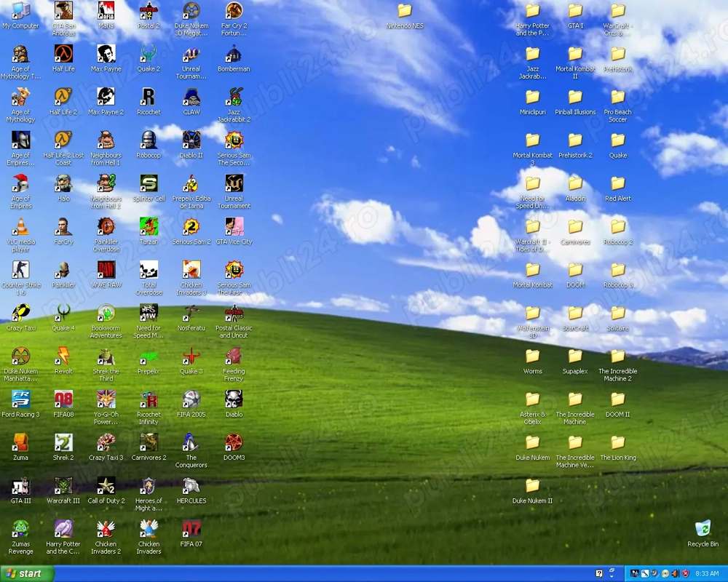The height and width of the screenshot is (582, 728).
Task: Click the taskbar clock showing 8:33 AM
Action: click(x=707, y=574)
